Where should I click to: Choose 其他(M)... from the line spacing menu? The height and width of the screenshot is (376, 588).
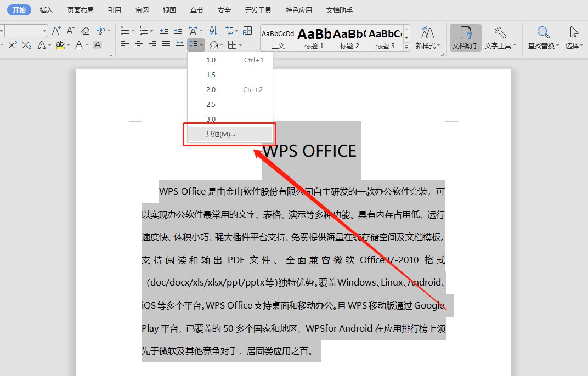click(x=229, y=134)
